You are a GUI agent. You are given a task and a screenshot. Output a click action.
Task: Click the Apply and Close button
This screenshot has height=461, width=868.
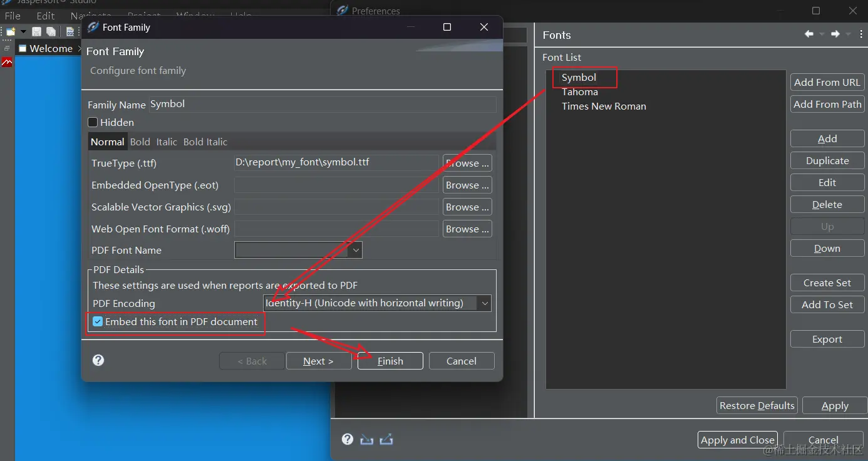coord(738,440)
